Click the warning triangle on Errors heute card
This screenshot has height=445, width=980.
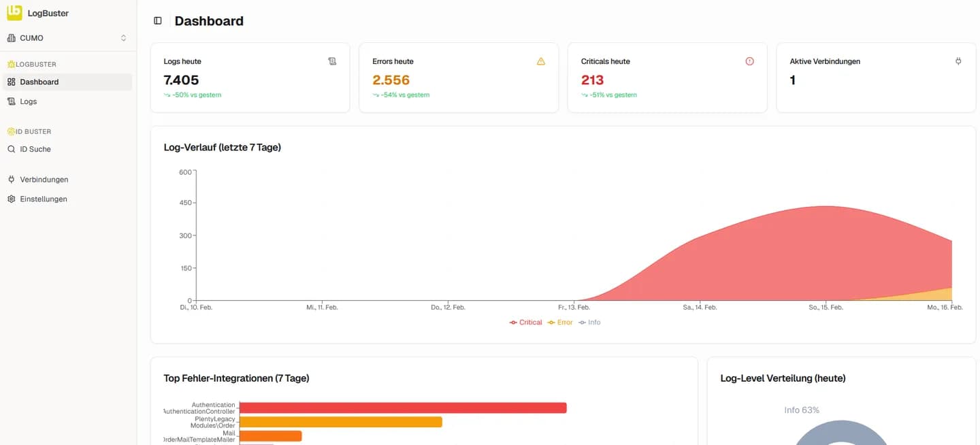tap(541, 61)
